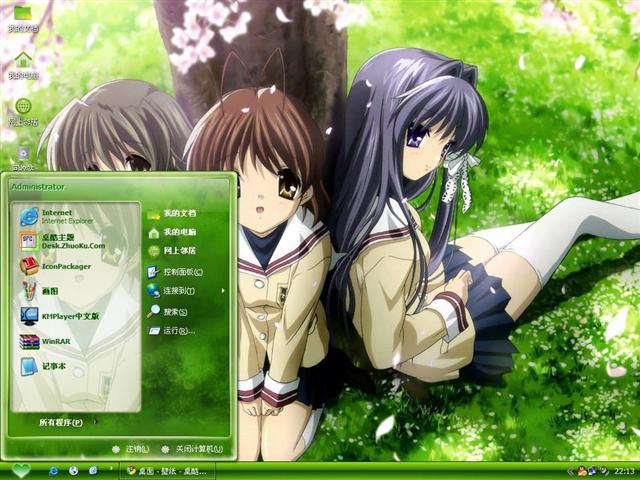Image resolution: width=640 pixels, height=480 pixels.
Task: Expand hidden system tray icons
Action: click(x=570, y=472)
